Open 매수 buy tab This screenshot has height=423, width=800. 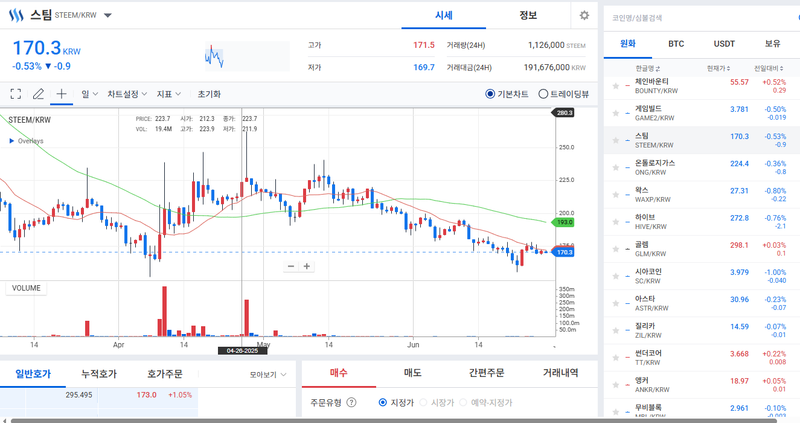pyautogui.click(x=338, y=373)
